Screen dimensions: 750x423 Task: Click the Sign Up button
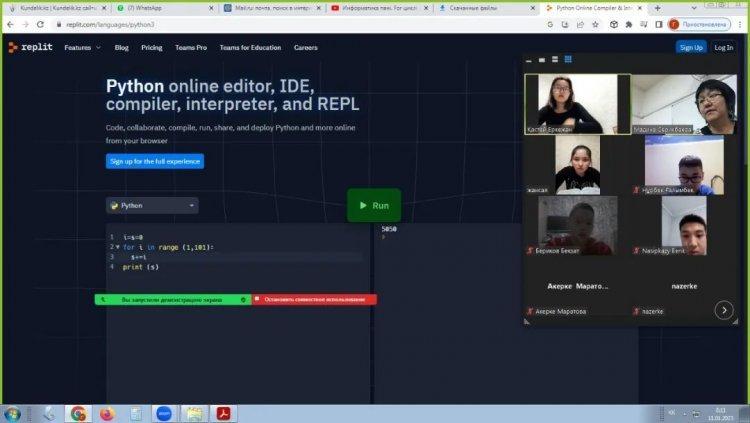(x=691, y=47)
